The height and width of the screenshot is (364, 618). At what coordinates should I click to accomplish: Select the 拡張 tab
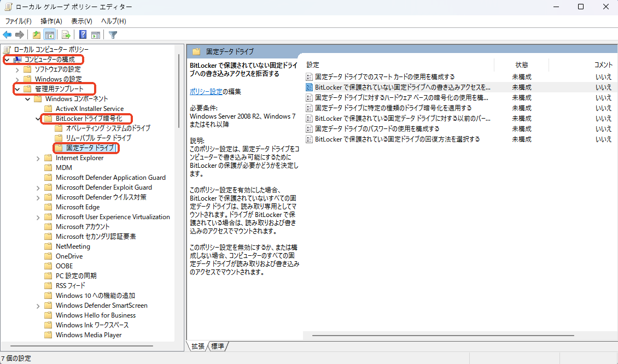tap(197, 346)
